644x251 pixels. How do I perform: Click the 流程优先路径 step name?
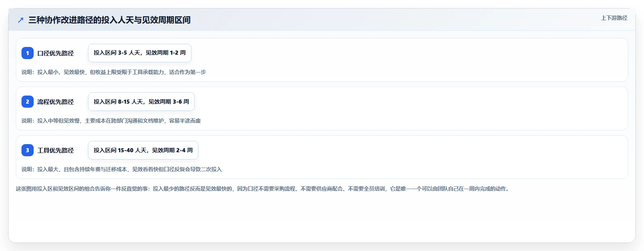click(56, 102)
